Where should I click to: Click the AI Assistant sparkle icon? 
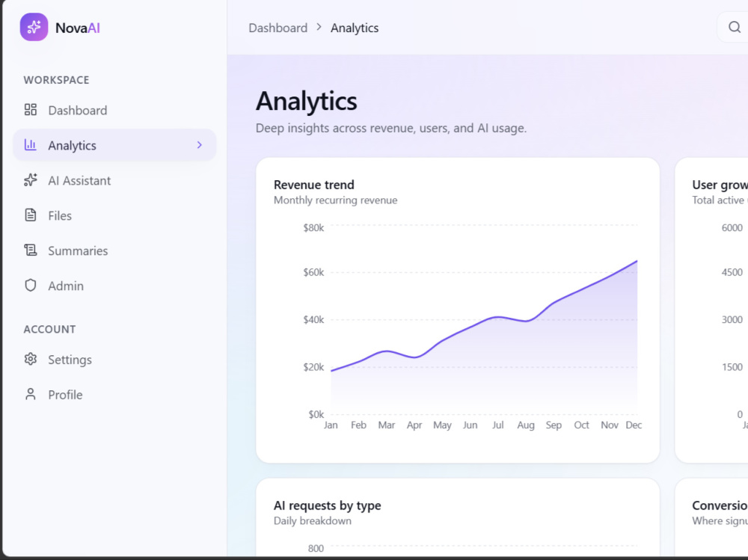tap(31, 180)
